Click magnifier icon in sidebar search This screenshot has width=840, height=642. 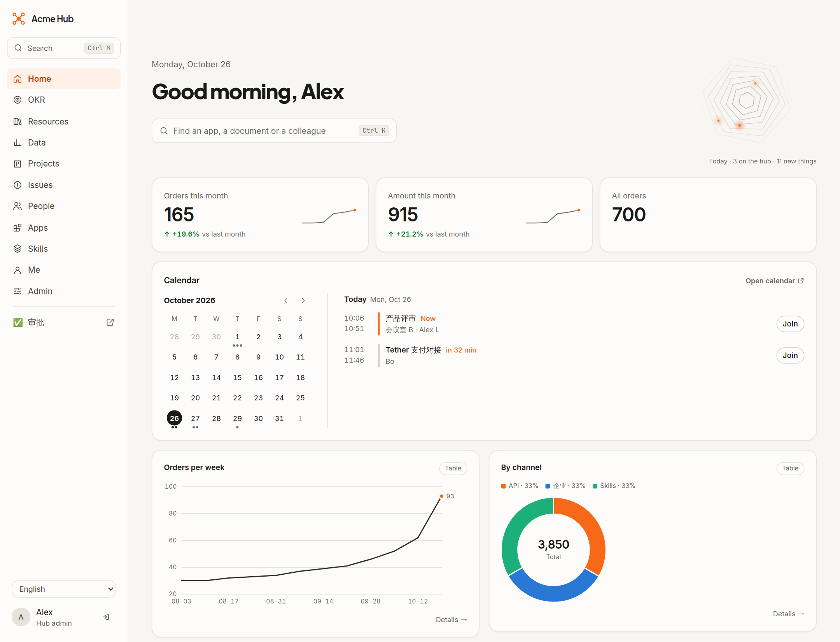point(18,48)
